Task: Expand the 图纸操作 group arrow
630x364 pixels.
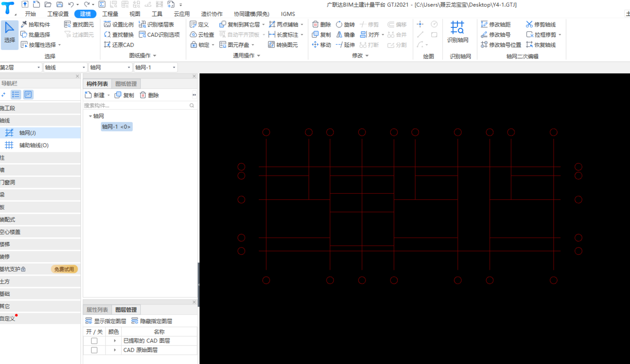Action: pyautogui.click(x=155, y=56)
